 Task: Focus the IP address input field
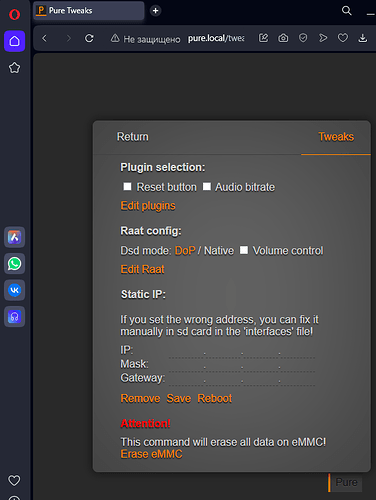pyautogui.click(x=242, y=351)
